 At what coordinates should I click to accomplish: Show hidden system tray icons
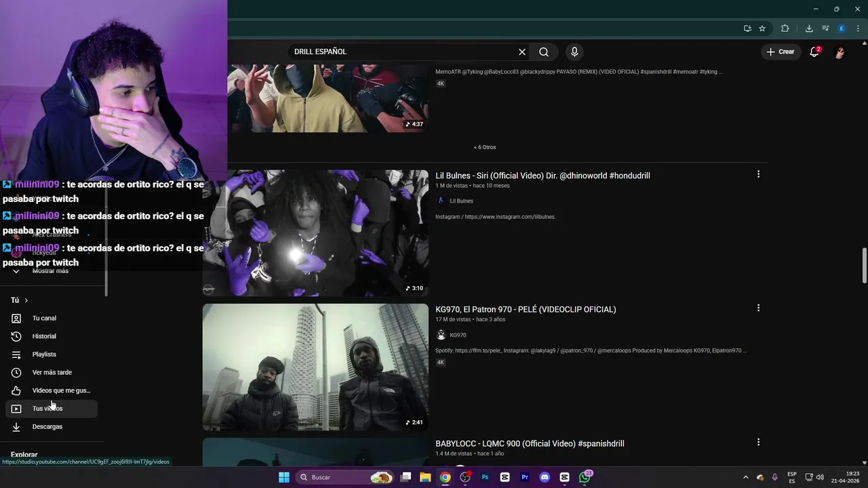(746, 477)
